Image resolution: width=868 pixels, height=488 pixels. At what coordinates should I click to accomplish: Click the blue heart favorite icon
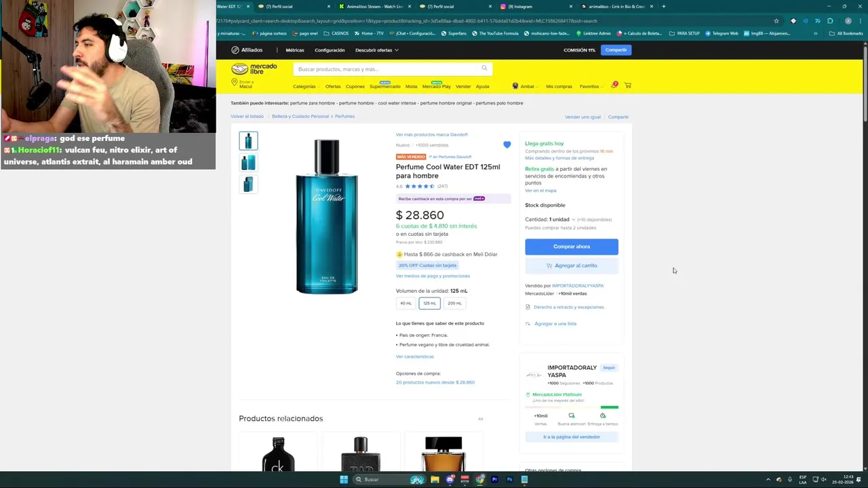coord(507,145)
